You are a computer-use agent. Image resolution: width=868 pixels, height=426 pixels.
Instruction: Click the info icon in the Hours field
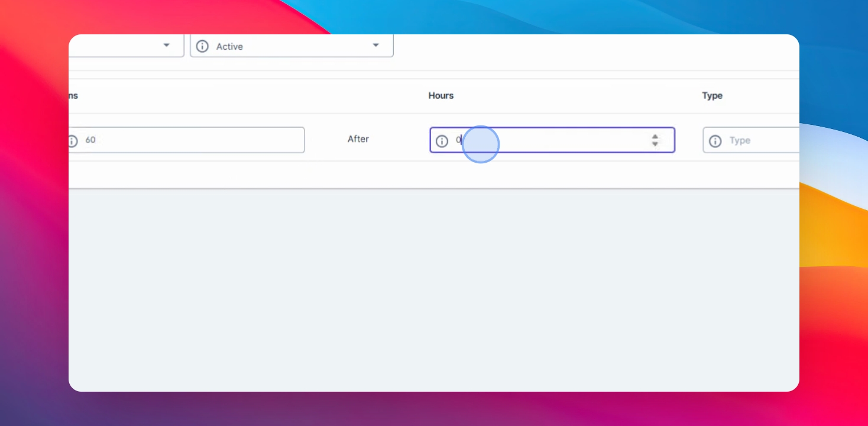(442, 141)
